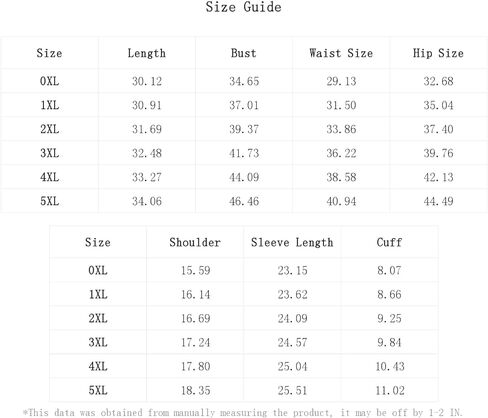The width and height of the screenshot is (488, 418).
Task: Select the 0XL row in top table
Action: pyautogui.click(x=244, y=81)
